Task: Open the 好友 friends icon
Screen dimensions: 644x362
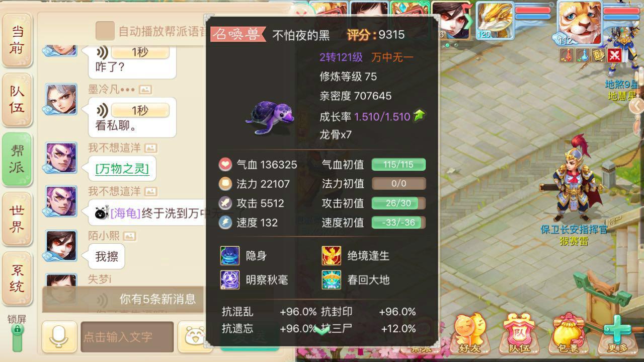Action: point(470,333)
